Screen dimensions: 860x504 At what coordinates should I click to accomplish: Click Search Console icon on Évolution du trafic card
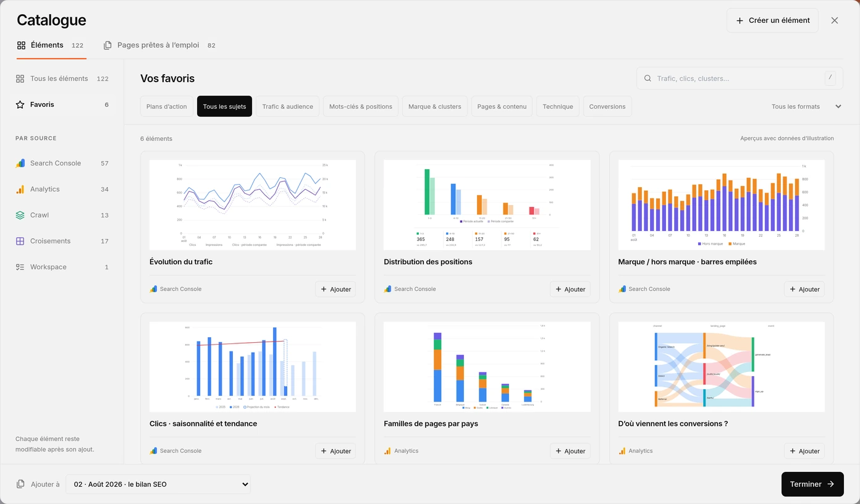(x=154, y=289)
